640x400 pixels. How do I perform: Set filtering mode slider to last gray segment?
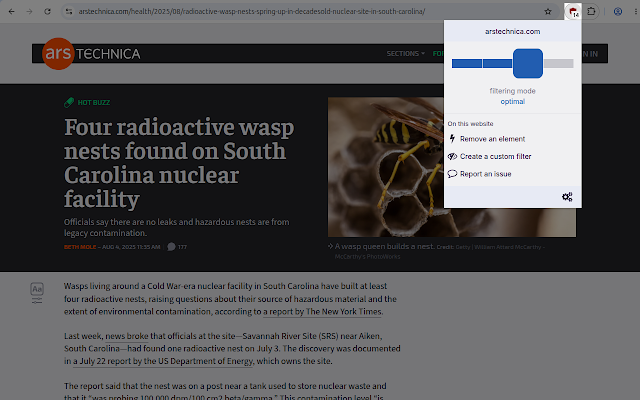[x=558, y=63]
